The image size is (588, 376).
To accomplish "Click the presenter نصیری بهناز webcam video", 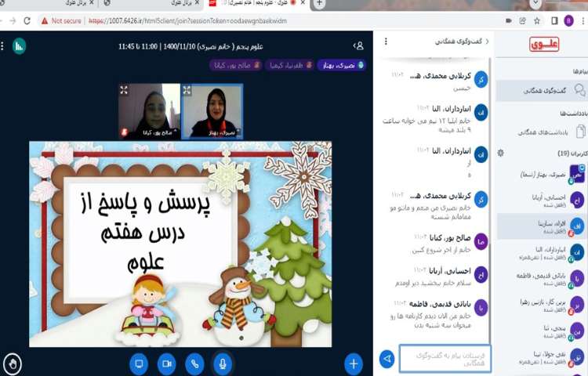I will [212, 111].
